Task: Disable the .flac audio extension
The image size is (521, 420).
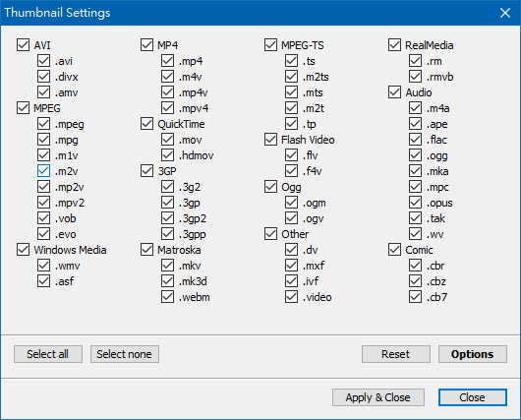Action: pyautogui.click(x=416, y=140)
